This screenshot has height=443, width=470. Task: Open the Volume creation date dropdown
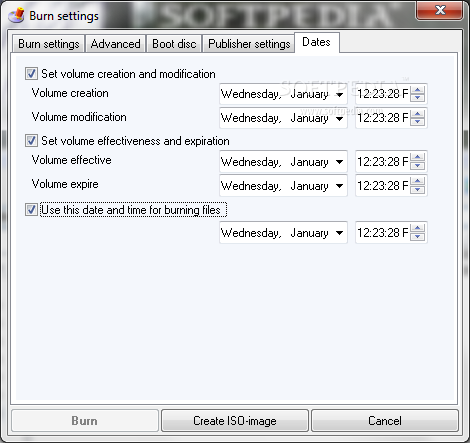pos(339,95)
